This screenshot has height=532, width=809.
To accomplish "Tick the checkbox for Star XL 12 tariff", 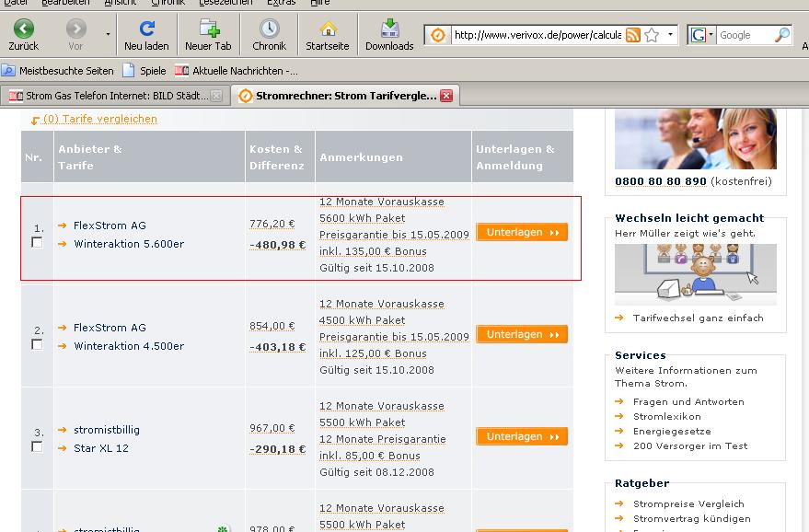I will (x=37, y=447).
